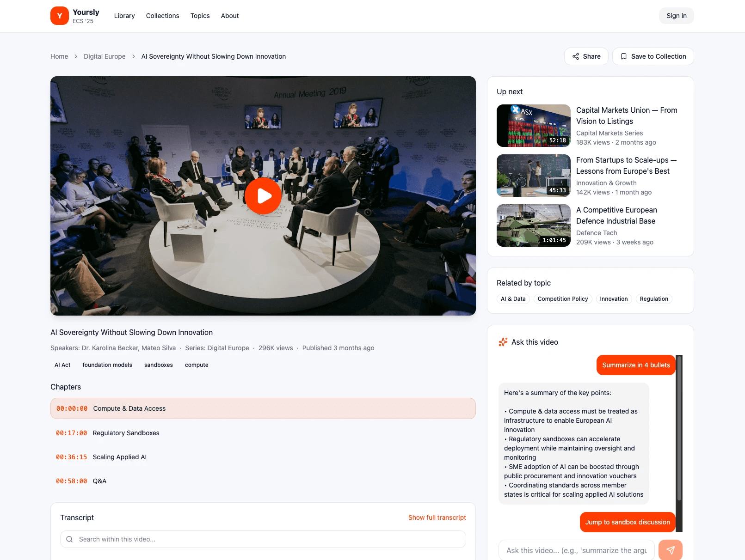The height and width of the screenshot is (560, 745).
Task: Select the Regulation topic chip
Action: [654, 299]
